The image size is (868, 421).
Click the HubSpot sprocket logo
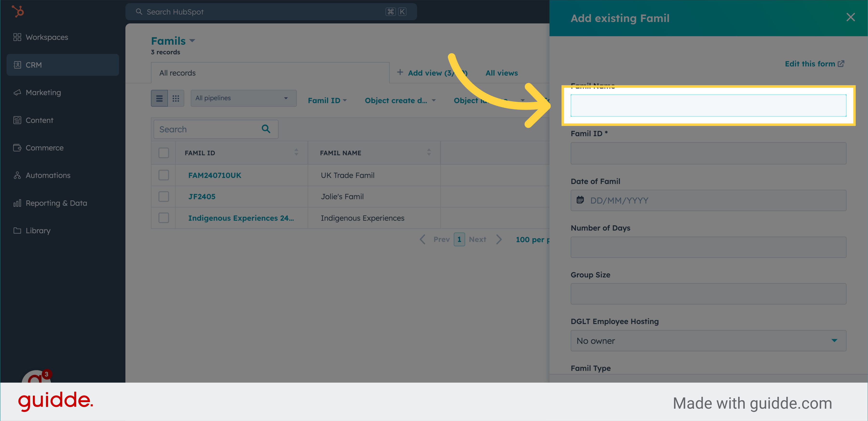point(18,11)
